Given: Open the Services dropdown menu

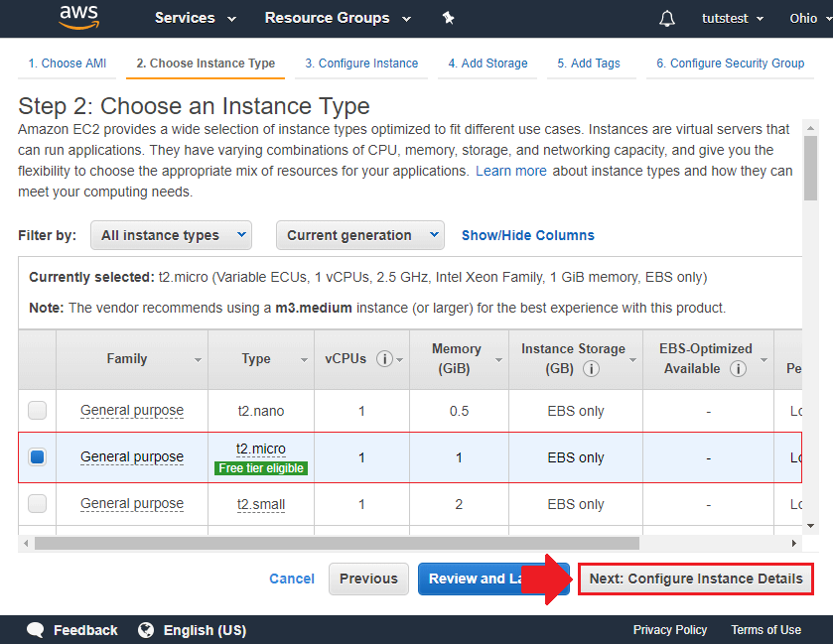Looking at the screenshot, I should coord(195,18).
